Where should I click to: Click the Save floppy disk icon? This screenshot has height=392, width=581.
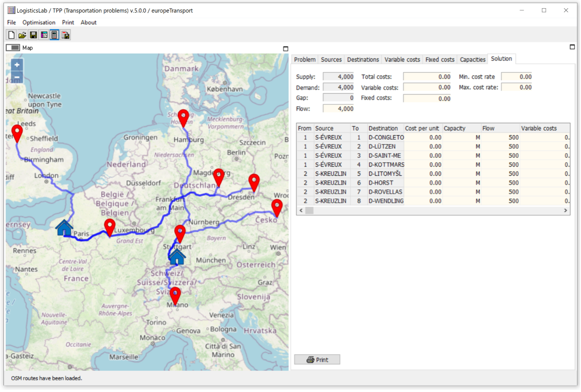coord(33,35)
